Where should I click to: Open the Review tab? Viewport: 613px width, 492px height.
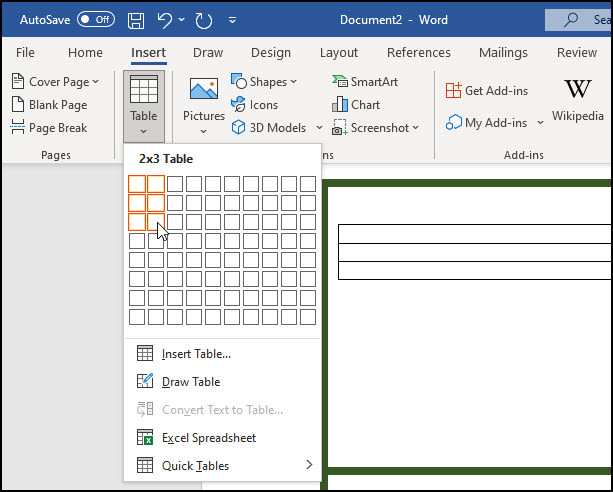[x=577, y=52]
